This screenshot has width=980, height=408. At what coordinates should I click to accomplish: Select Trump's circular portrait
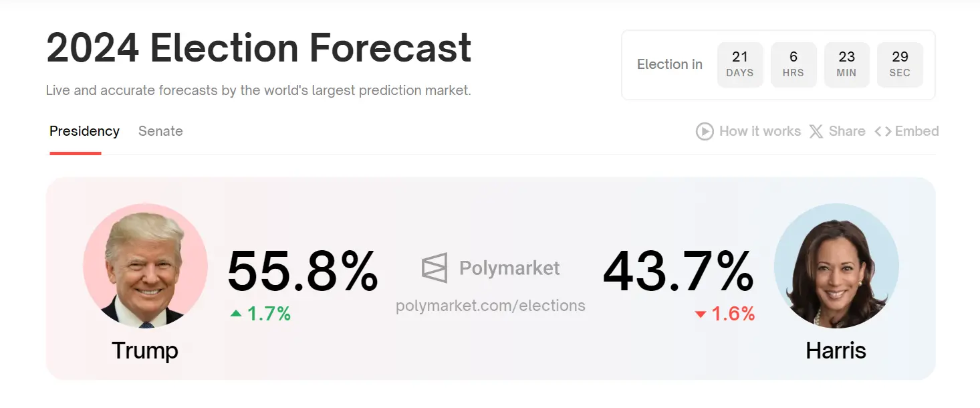pyautogui.click(x=145, y=266)
